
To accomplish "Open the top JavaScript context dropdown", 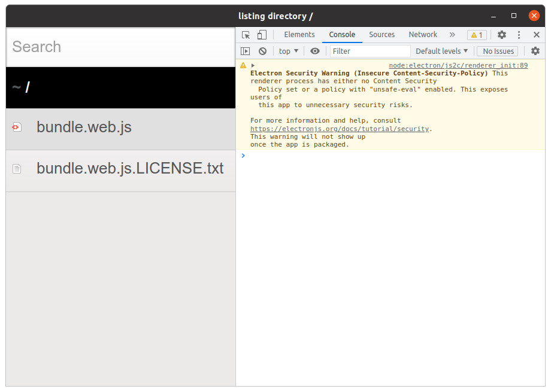I will click(289, 51).
